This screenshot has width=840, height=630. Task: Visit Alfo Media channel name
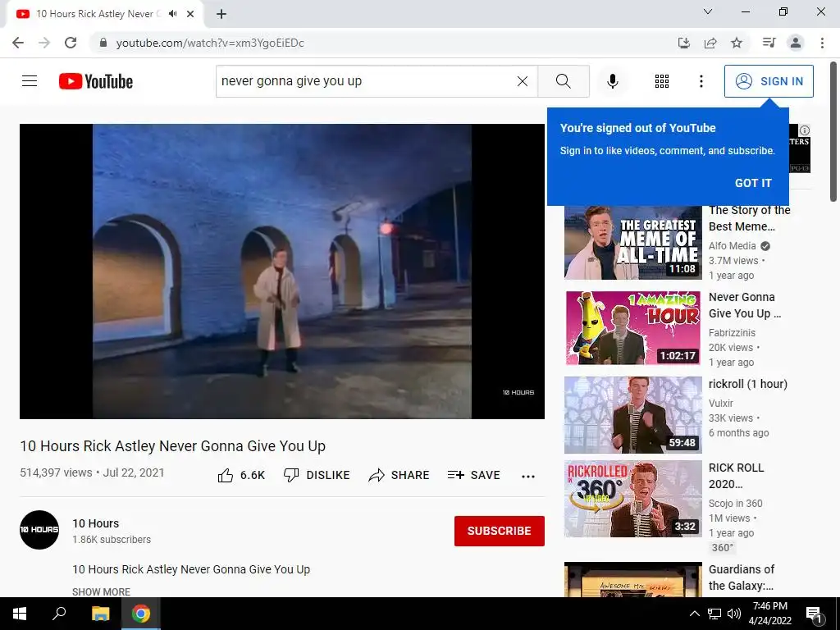pos(733,246)
